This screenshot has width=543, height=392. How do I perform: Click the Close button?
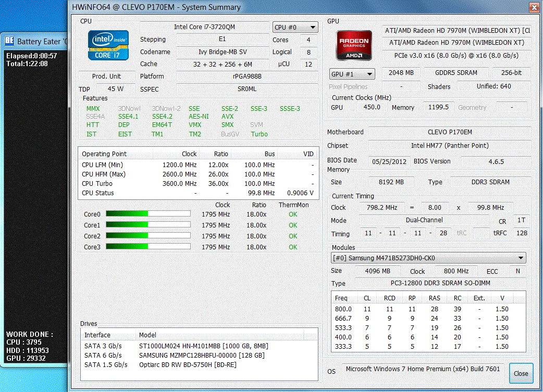point(521,373)
